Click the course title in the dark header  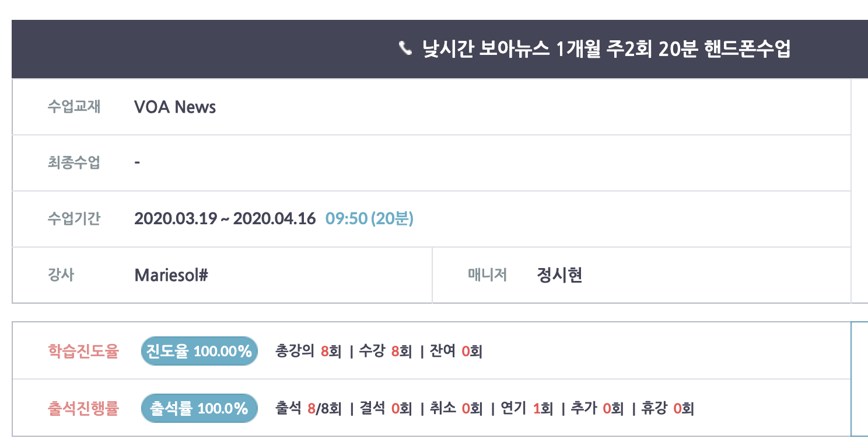pyautogui.click(x=606, y=49)
